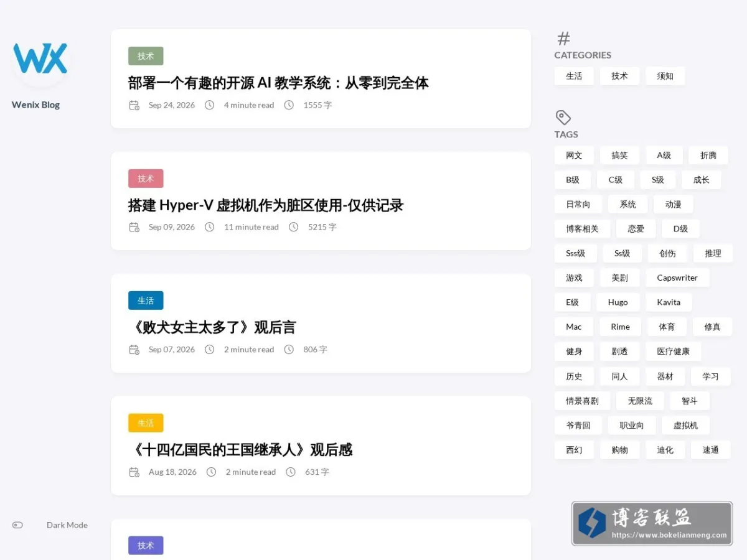Open the 无限流 tag
Image resolution: width=747 pixels, height=560 pixels.
640,401
